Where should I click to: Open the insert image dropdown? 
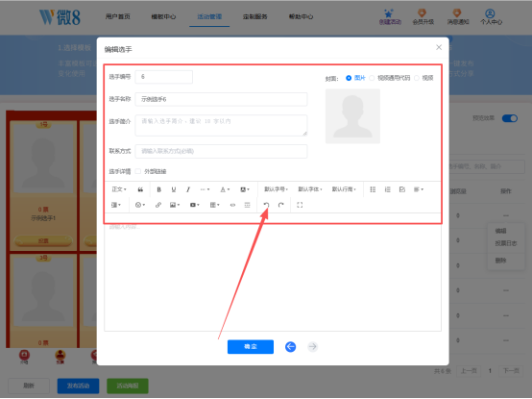pos(175,205)
